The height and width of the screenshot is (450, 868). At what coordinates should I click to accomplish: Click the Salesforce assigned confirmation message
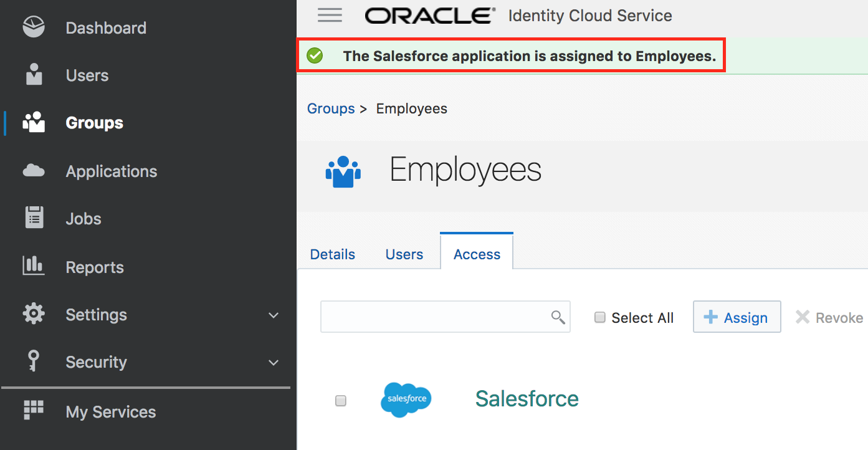530,56
